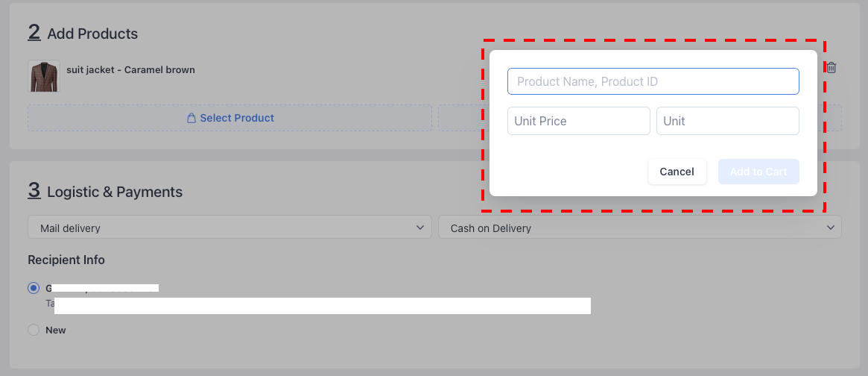Screen dimensions: 868x376
Task: Click into the Unit field
Action: pyautogui.click(x=728, y=121)
